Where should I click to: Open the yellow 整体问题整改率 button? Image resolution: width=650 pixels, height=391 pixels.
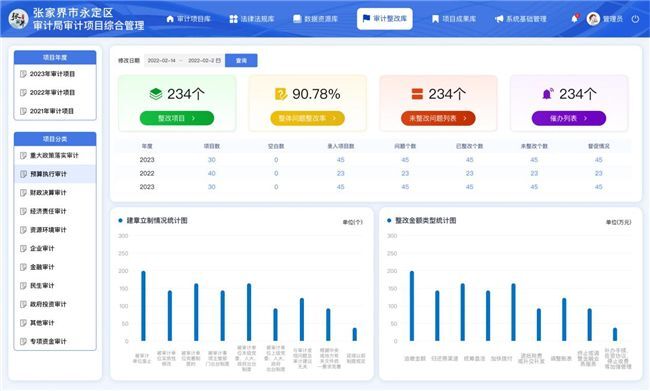[x=307, y=118]
